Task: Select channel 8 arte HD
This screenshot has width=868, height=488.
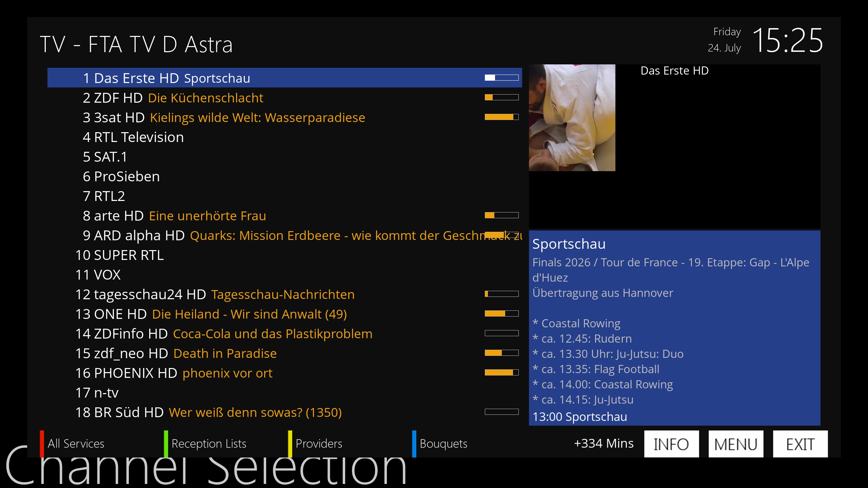Action: coord(284,216)
